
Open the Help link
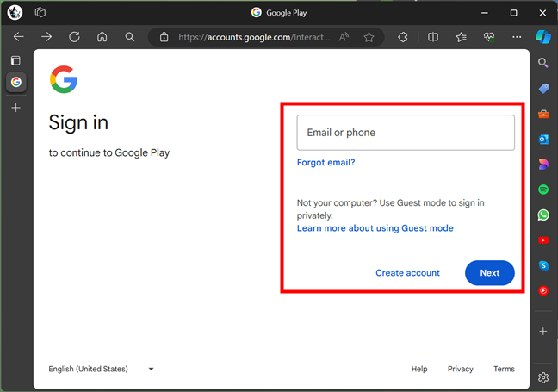click(x=419, y=369)
